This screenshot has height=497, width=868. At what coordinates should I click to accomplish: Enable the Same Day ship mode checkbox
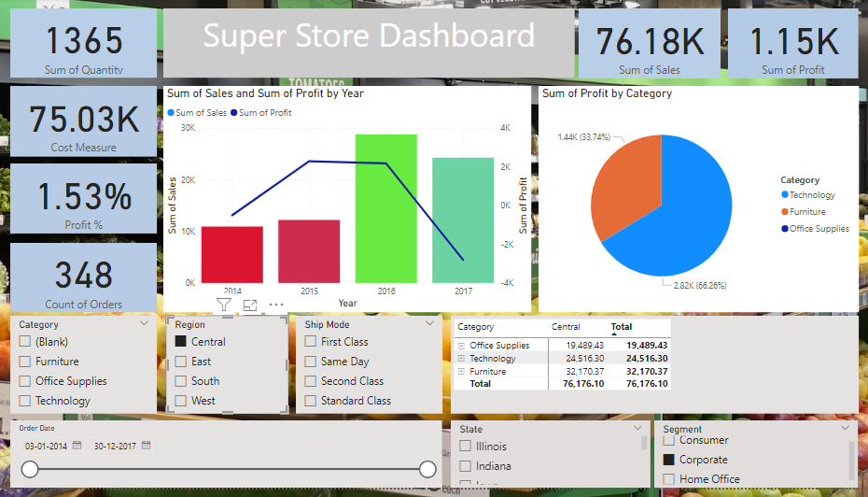[x=311, y=362]
